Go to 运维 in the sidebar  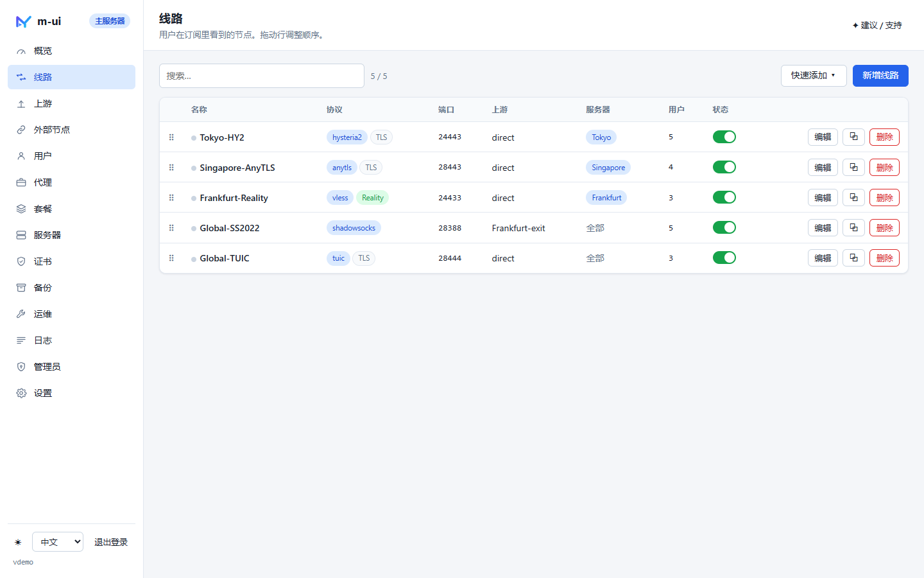[71, 314]
